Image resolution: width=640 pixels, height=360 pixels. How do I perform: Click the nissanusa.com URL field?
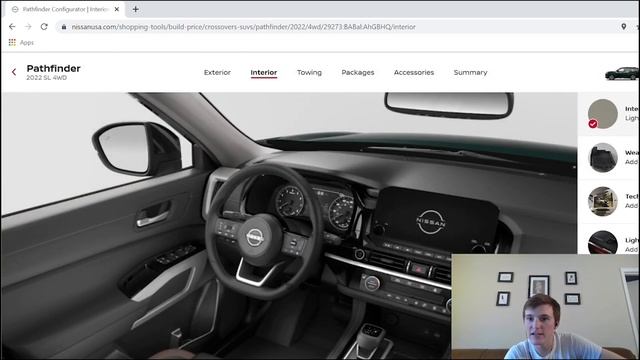pos(243,27)
